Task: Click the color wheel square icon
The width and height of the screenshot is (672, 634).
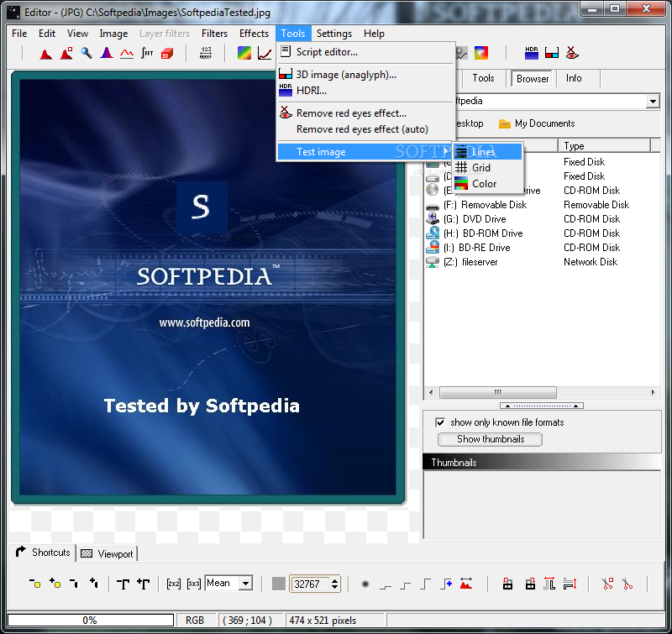Action: point(480,53)
